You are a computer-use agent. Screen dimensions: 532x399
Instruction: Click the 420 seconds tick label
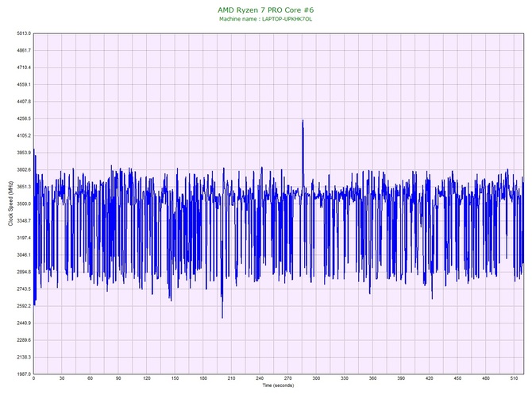pos(429,379)
